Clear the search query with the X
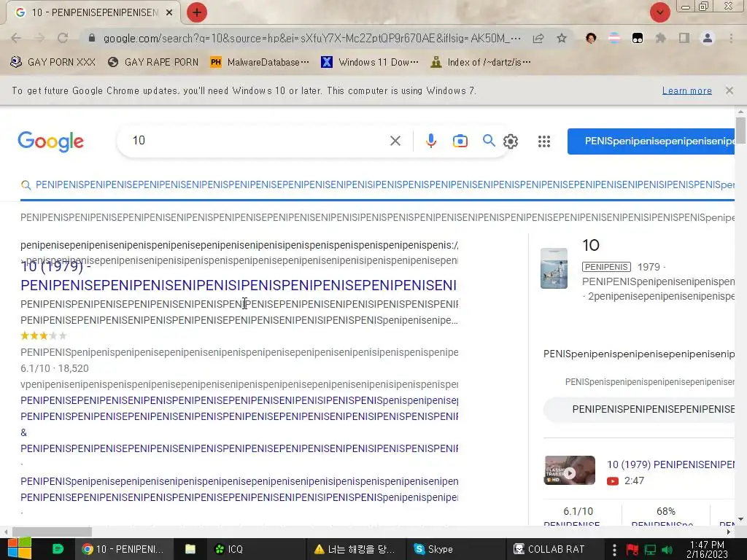 (395, 141)
